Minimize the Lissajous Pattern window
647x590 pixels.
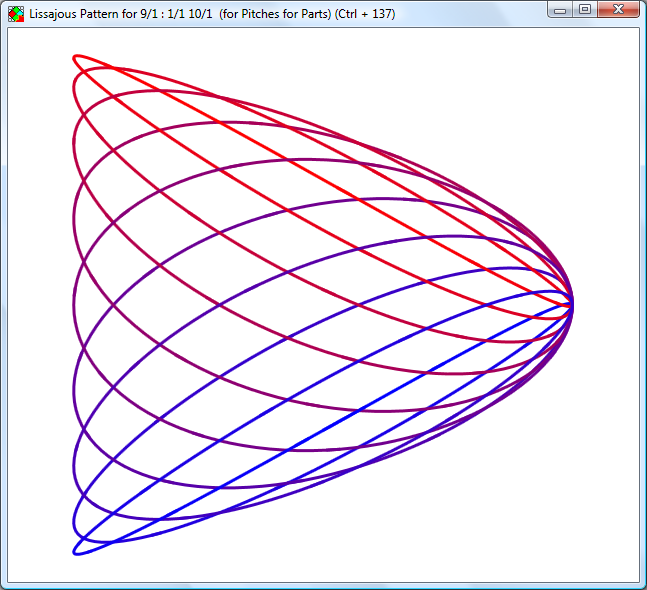pyautogui.click(x=561, y=10)
